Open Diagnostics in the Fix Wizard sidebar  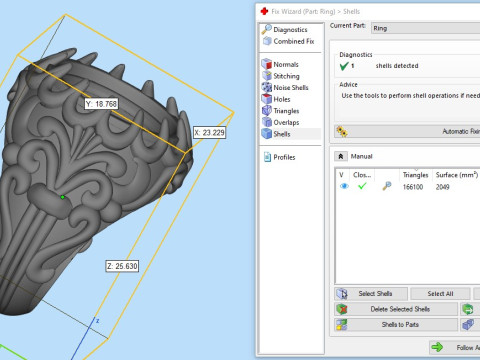(x=285, y=29)
